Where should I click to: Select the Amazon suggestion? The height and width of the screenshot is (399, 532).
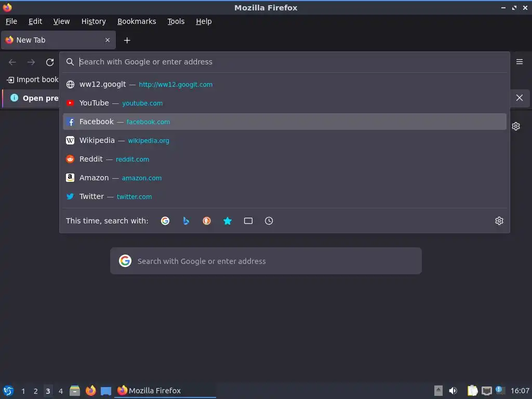tap(285, 178)
